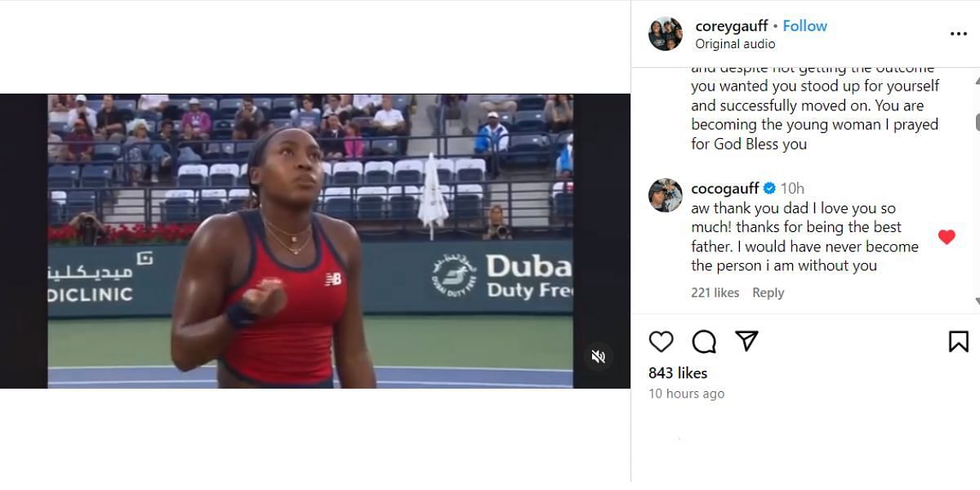
Task: Open Original audio link
Action: click(x=735, y=44)
